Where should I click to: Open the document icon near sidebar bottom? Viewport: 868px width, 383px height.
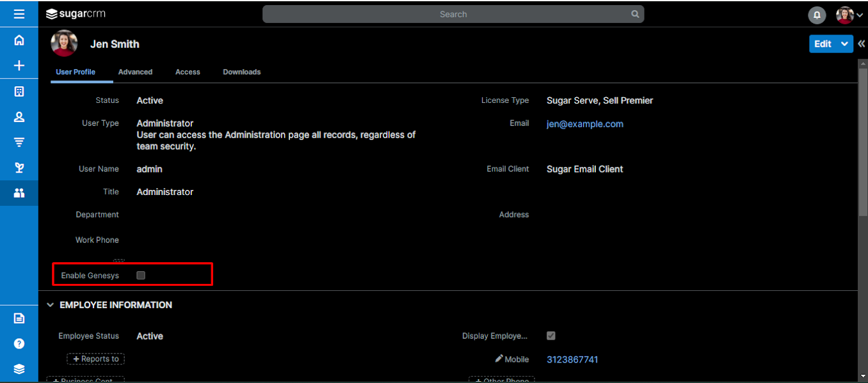pos(19,318)
